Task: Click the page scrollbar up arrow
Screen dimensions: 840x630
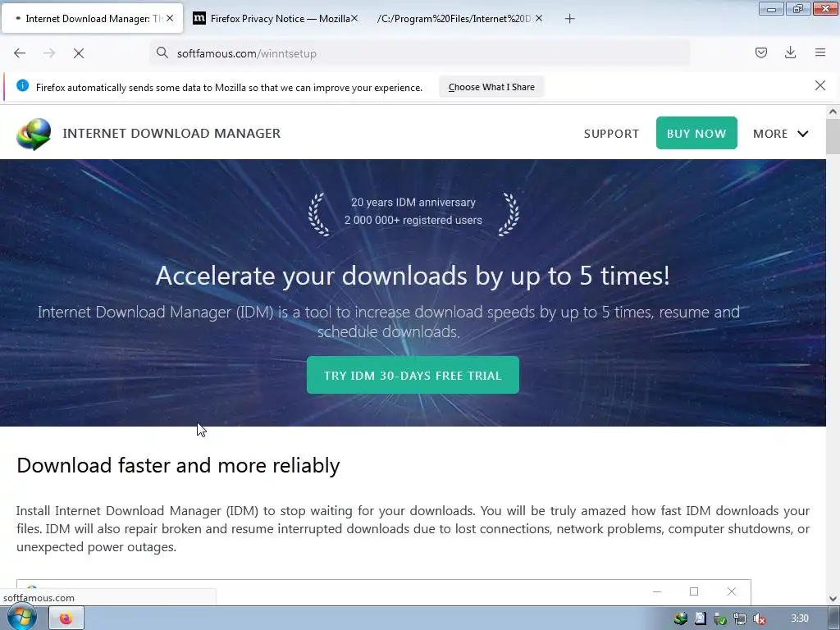Action: pos(833,112)
